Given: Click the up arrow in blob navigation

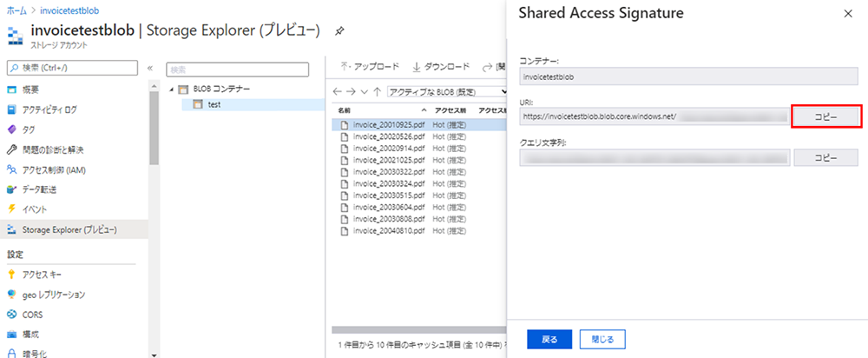Looking at the screenshot, I should click(x=378, y=91).
